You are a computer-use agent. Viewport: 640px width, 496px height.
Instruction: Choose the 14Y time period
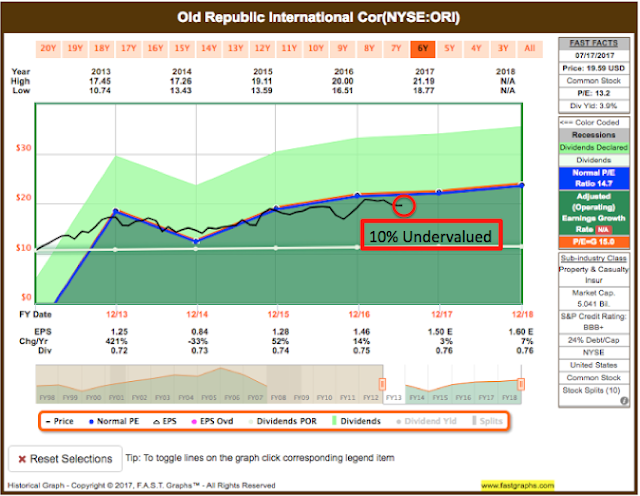tap(209, 49)
